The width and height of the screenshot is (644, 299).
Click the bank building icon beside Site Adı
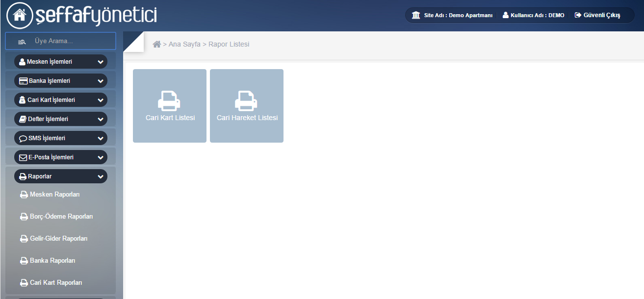pyautogui.click(x=416, y=15)
